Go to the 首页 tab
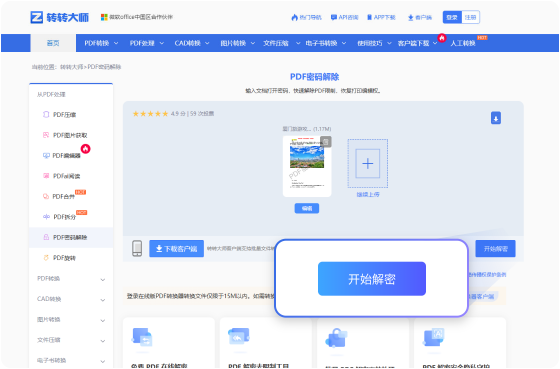The width and height of the screenshot is (560, 369). (x=53, y=43)
